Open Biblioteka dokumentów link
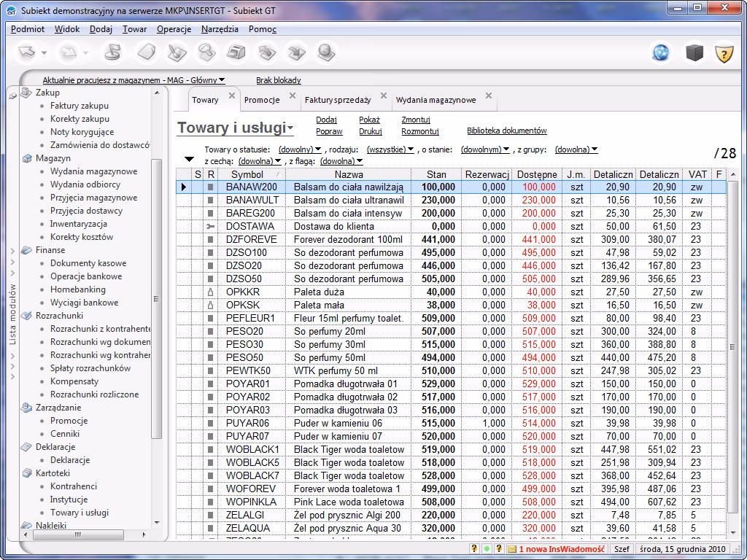747x560 pixels. (506, 131)
